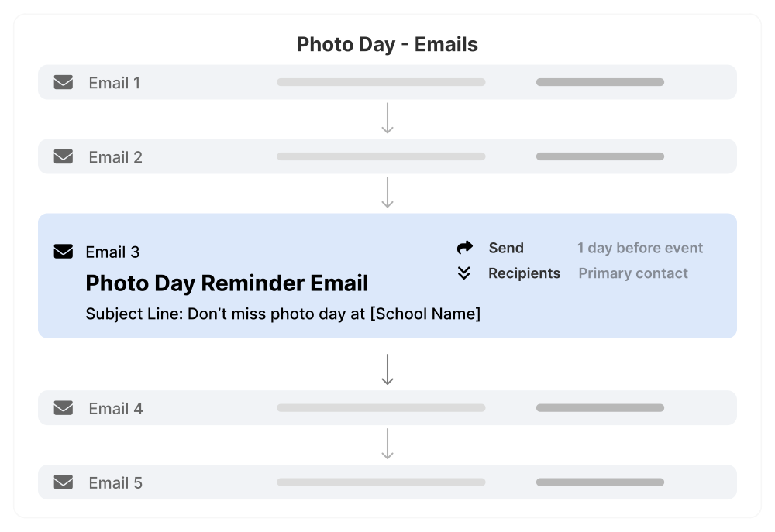Click the Recipients label in Email 3
The height and width of the screenshot is (532, 775).
(x=525, y=273)
